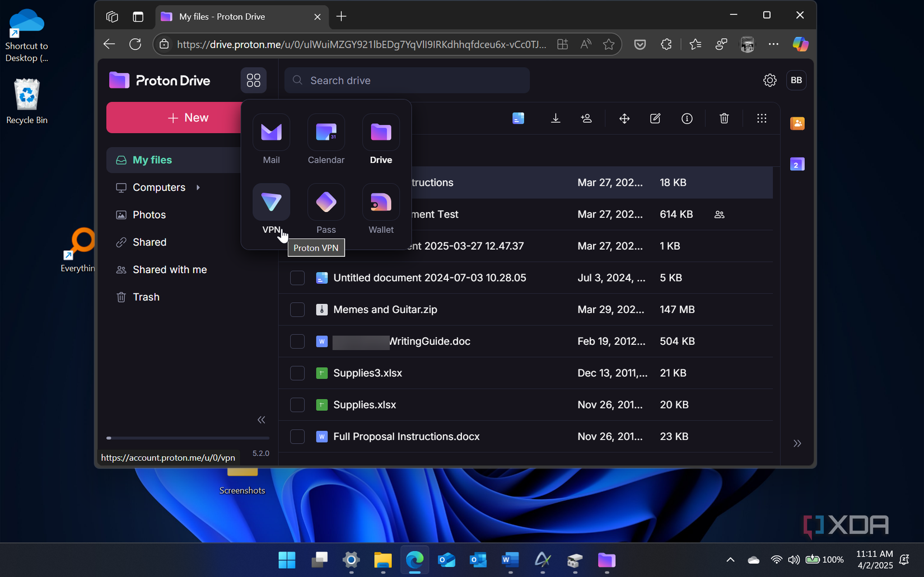Viewport: 924px width, 577px height.
Task: Open Proton Pass from app switcher
Action: (326, 209)
